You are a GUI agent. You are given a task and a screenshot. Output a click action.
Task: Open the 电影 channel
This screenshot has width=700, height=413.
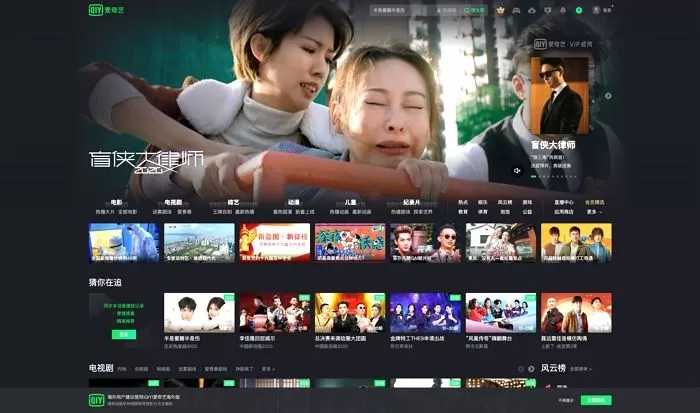point(117,202)
